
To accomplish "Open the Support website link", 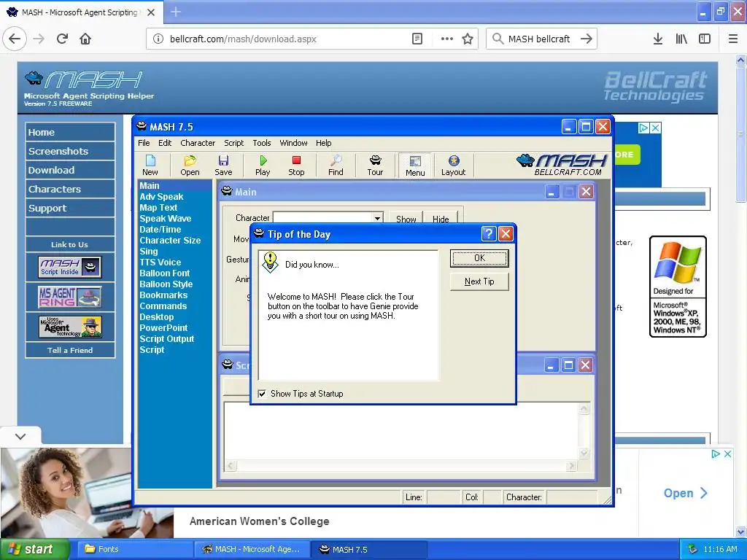I will tap(70, 208).
